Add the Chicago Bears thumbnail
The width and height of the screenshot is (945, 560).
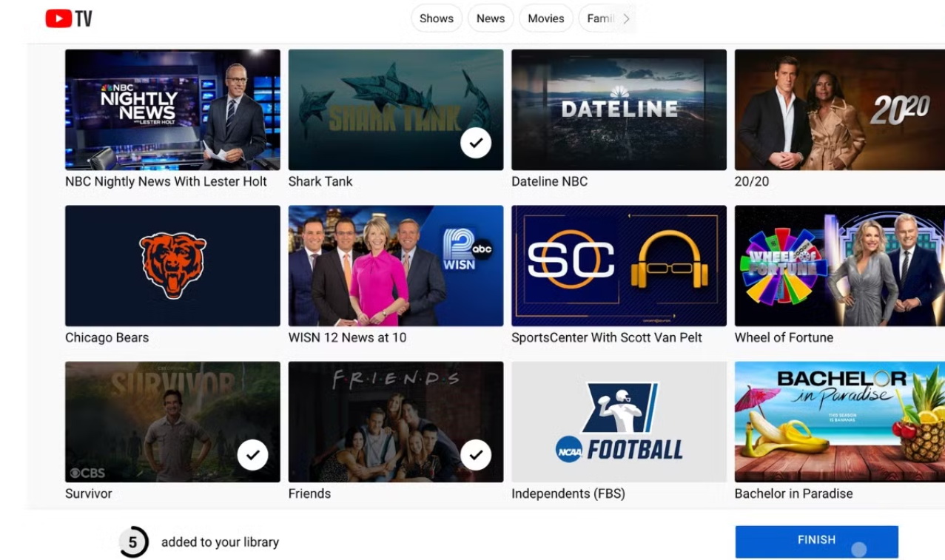(172, 266)
